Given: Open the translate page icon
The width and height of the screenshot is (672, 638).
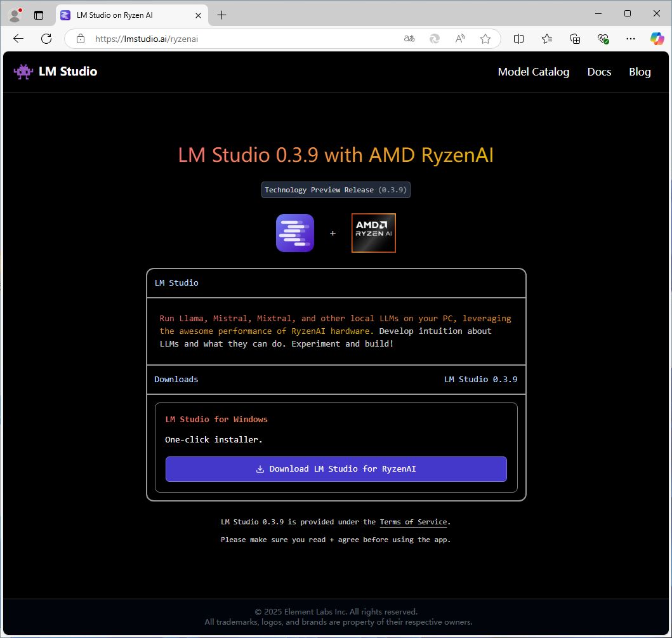Looking at the screenshot, I should point(409,39).
